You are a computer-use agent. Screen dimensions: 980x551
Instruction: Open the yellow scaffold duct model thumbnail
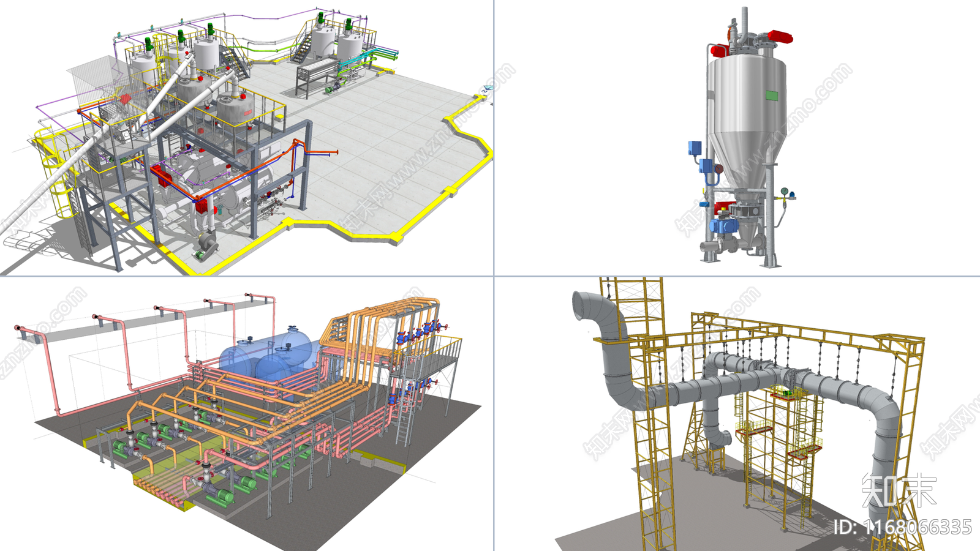(x=737, y=414)
